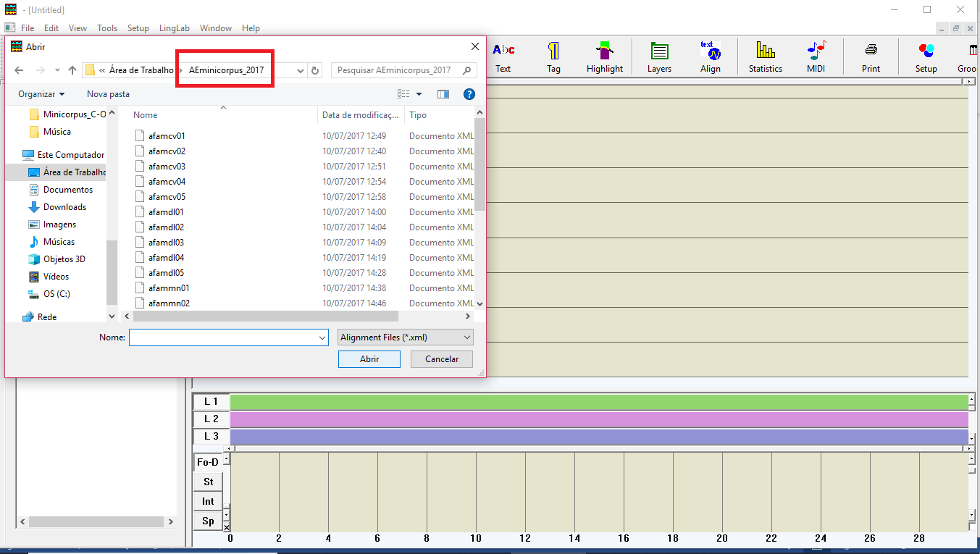
Task: Toggle the Int track button
Action: (208, 501)
